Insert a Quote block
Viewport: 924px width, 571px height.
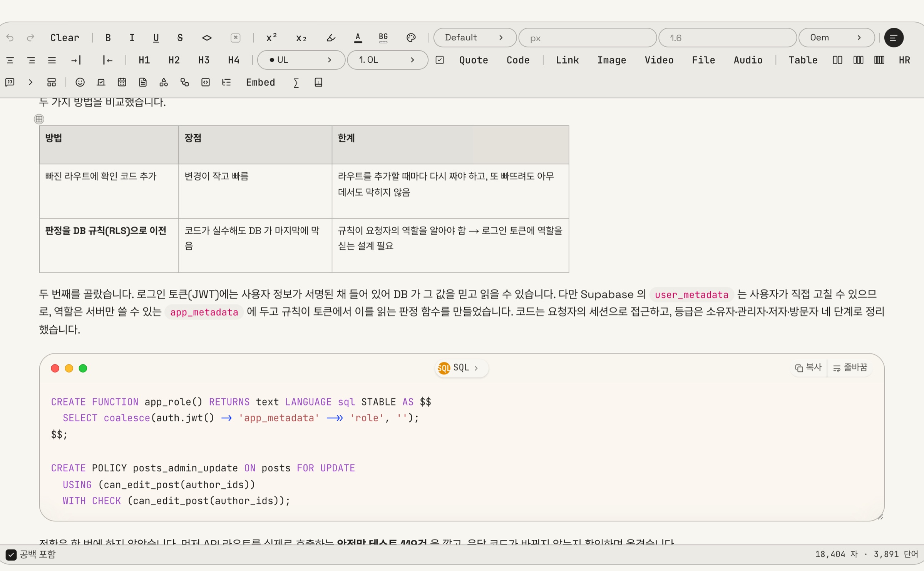[474, 60]
